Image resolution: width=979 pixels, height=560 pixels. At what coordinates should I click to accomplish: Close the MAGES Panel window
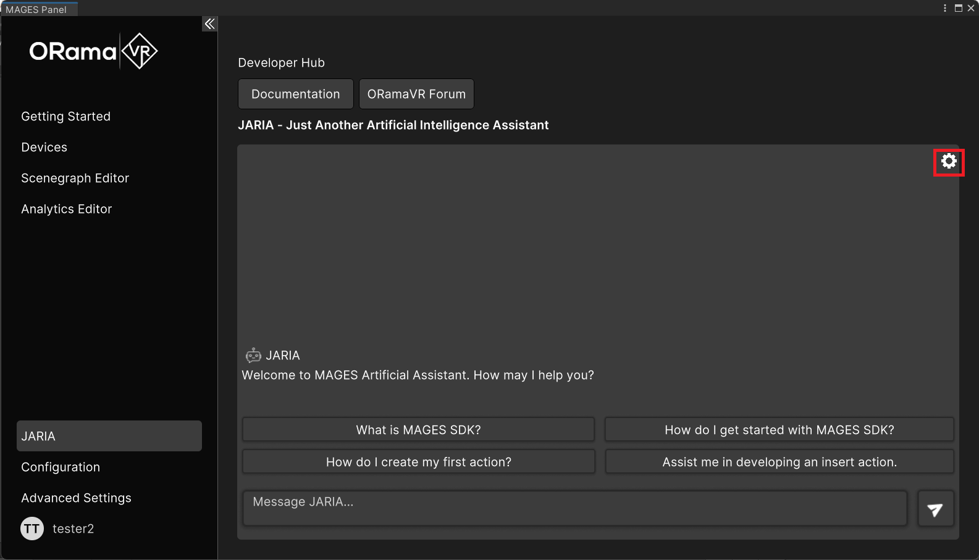pos(971,8)
